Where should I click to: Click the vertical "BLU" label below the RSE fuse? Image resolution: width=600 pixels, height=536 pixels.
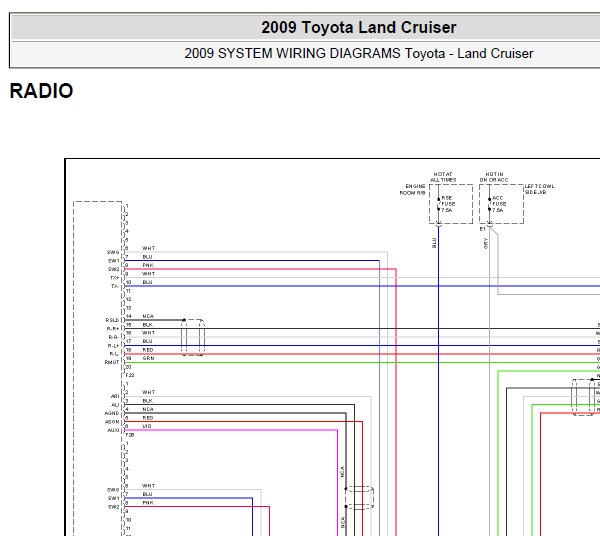click(434, 243)
